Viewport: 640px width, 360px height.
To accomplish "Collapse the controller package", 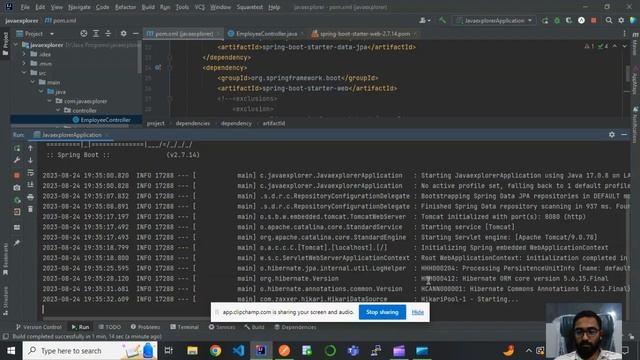I will pyautogui.click(x=58, y=110).
